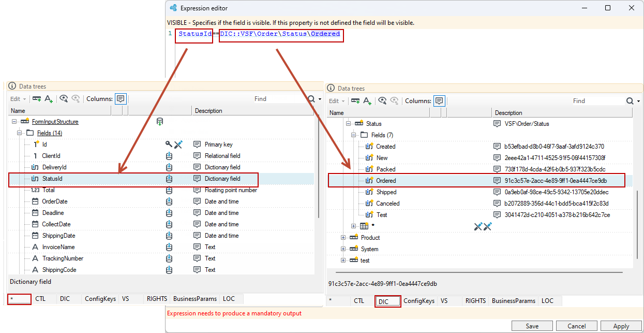Switch to DIC tab in right panel

[x=388, y=301]
